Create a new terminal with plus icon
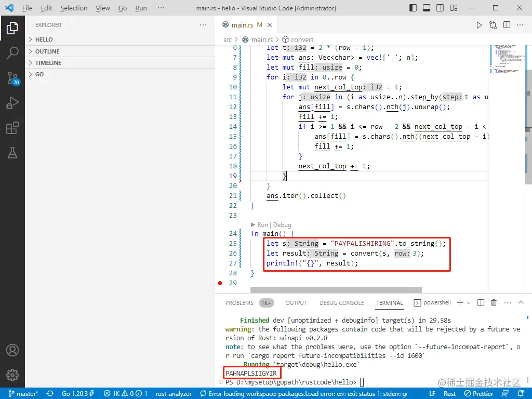Image resolution: width=532 pixels, height=399 pixels. (x=460, y=303)
